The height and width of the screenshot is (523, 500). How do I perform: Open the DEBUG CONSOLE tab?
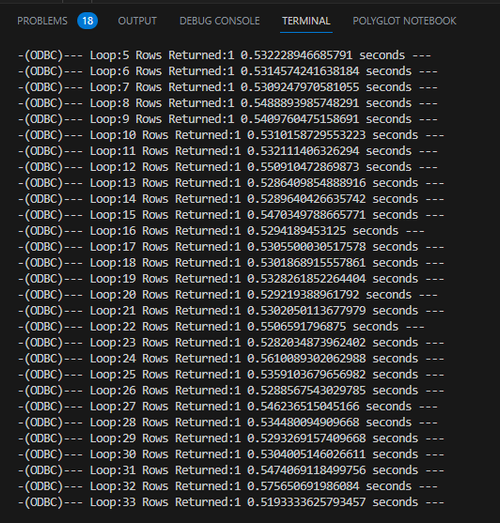coord(219,21)
